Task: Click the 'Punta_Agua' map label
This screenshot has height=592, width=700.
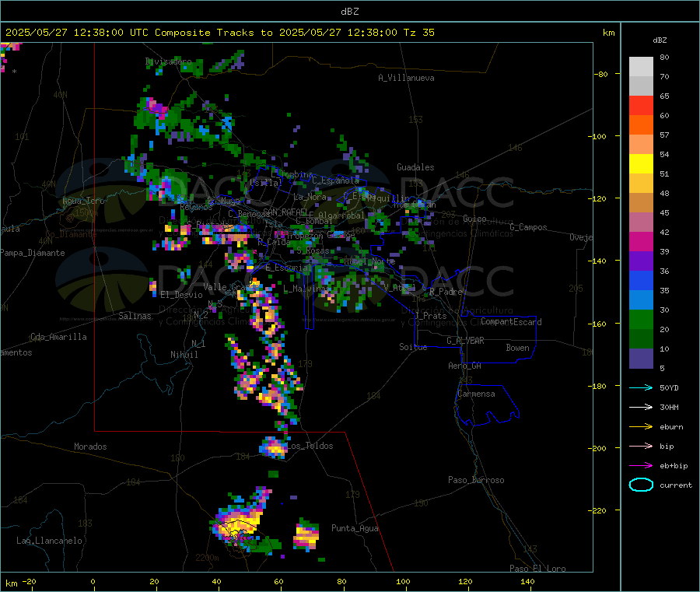Action: coord(355,528)
